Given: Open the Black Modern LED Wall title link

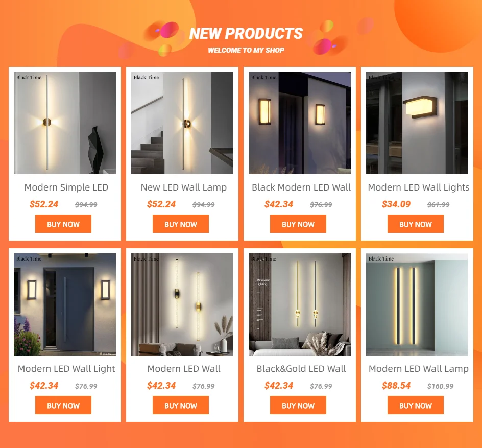Looking at the screenshot, I should 301,187.
